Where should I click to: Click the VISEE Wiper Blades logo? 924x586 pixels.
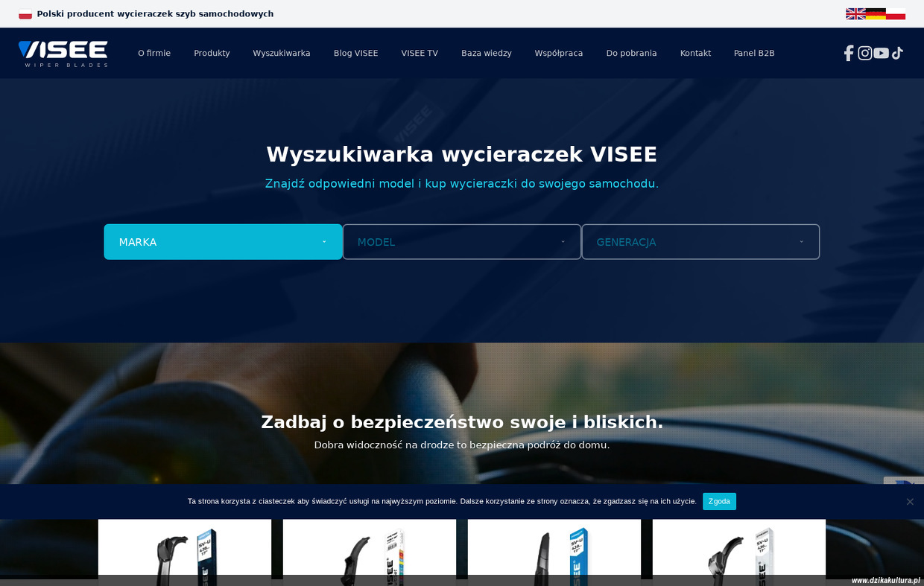[63, 53]
